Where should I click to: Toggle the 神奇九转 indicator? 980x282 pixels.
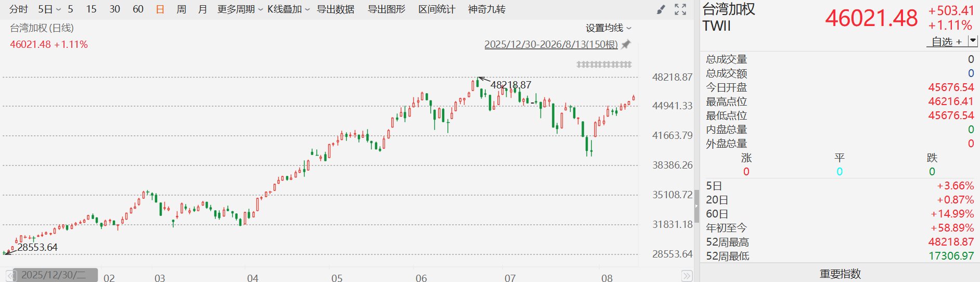[x=487, y=9]
